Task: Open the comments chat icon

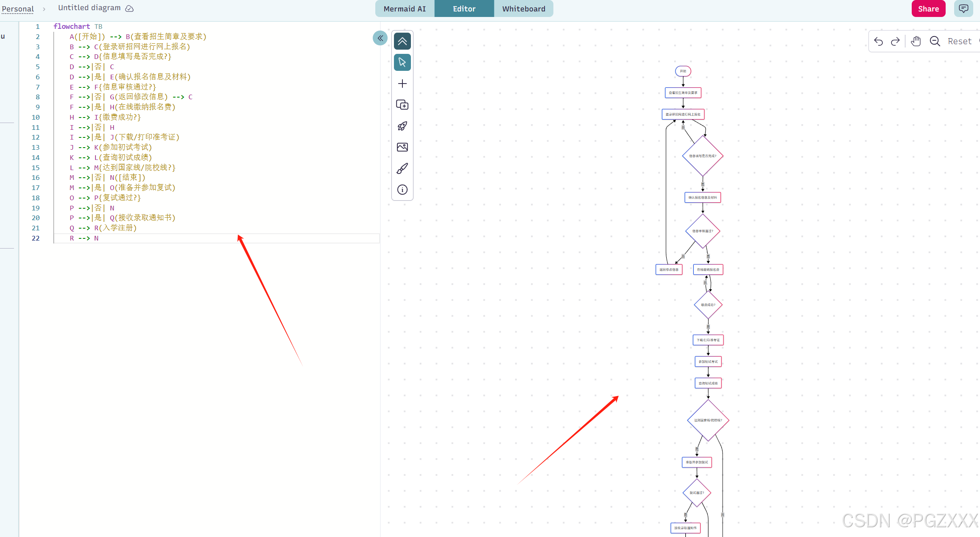Action: [963, 8]
